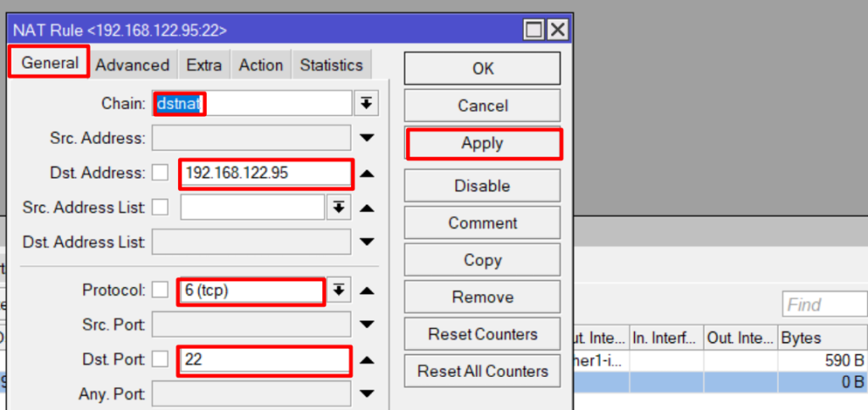868x410 pixels.
Task: Collapse the Src. Address List field
Action: click(367, 208)
